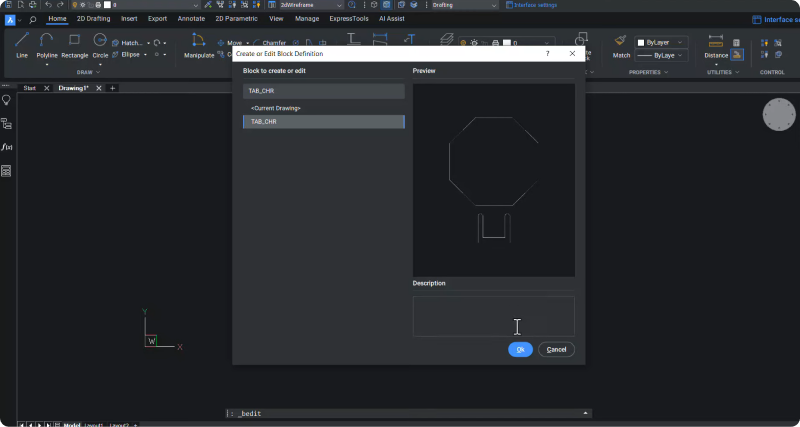Select the Hatch tool

tap(129, 43)
